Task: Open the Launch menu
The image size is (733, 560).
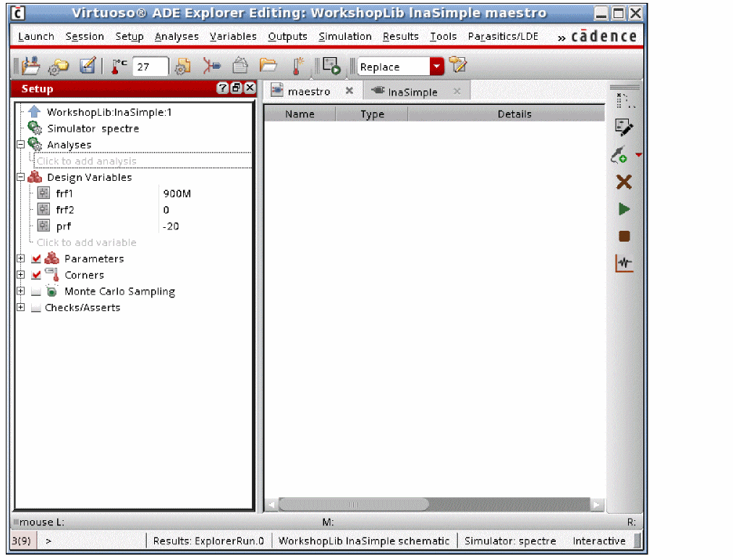Action: click(x=36, y=36)
